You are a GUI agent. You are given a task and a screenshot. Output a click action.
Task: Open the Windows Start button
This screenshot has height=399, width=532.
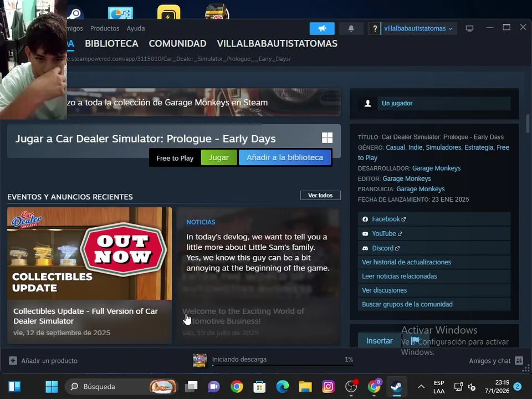[52, 386]
